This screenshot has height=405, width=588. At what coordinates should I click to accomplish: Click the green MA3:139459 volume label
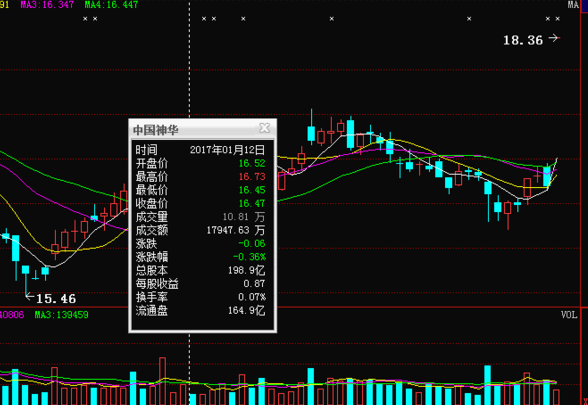(62, 315)
